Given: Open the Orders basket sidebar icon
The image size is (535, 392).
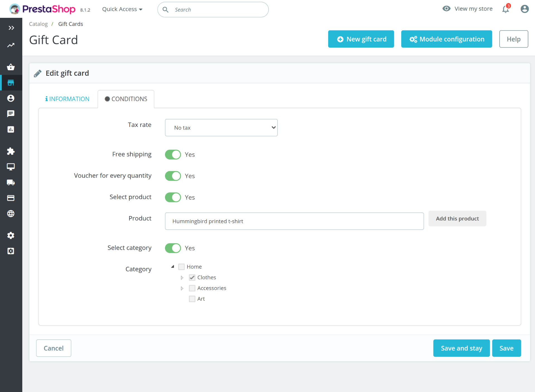Looking at the screenshot, I should pos(11,67).
